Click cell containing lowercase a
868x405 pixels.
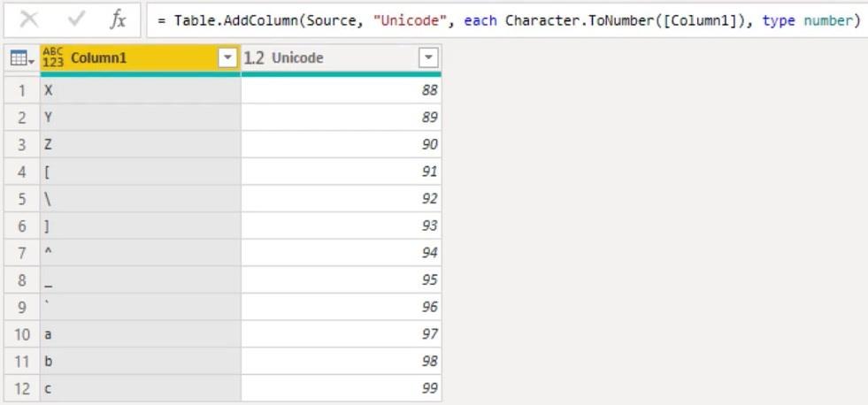pyautogui.click(x=141, y=334)
